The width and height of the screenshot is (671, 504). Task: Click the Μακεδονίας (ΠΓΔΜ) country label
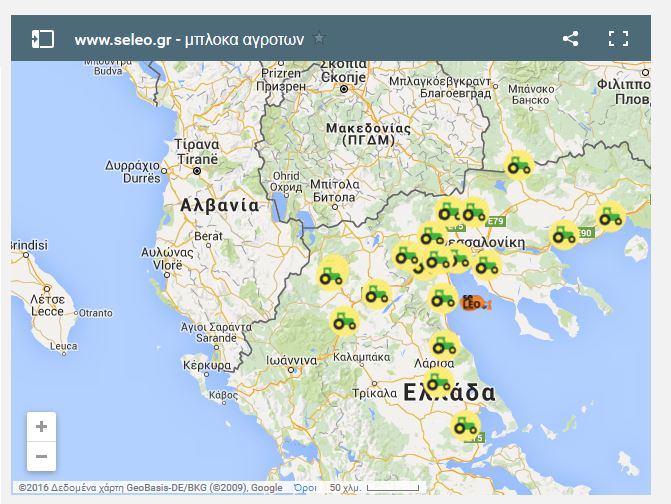(x=368, y=134)
